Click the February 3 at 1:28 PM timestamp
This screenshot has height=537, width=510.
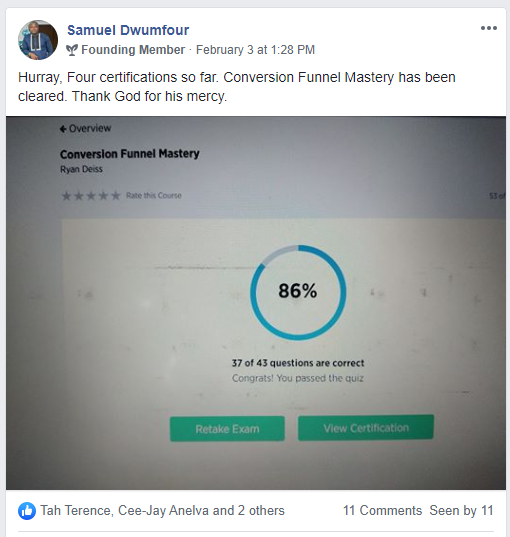coord(255,50)
